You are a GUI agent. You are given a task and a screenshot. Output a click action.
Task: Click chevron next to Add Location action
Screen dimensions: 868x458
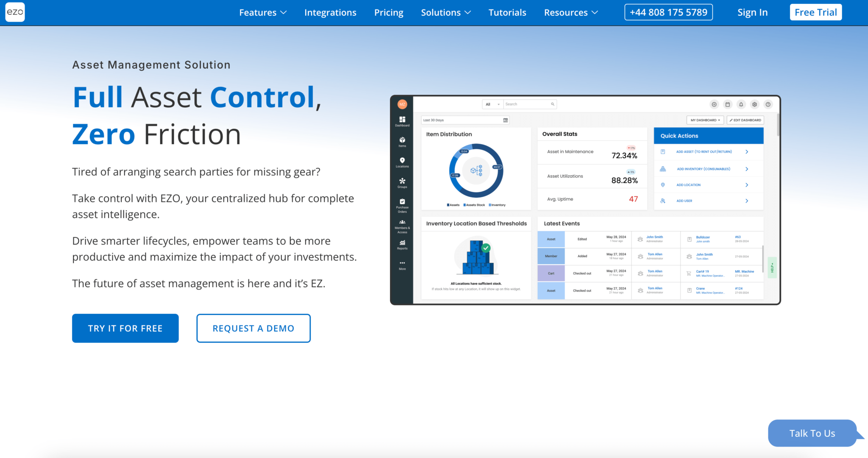pos(747,185)
